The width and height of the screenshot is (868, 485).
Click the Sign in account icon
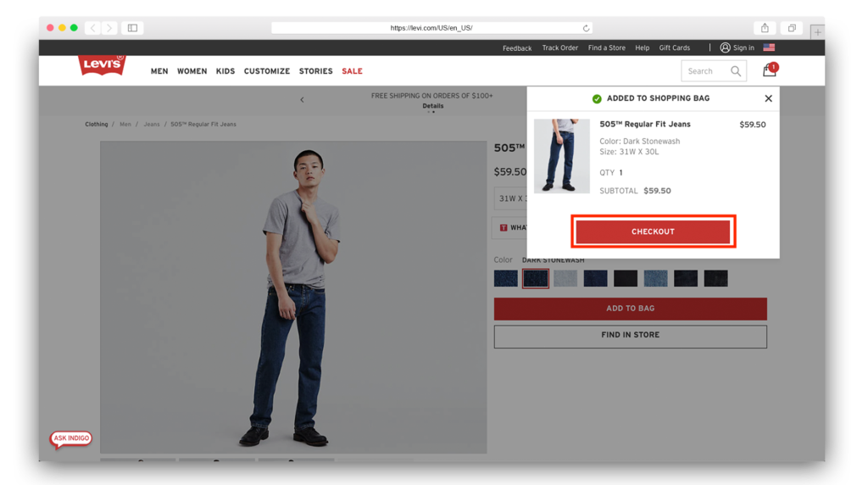pos(725,47)
